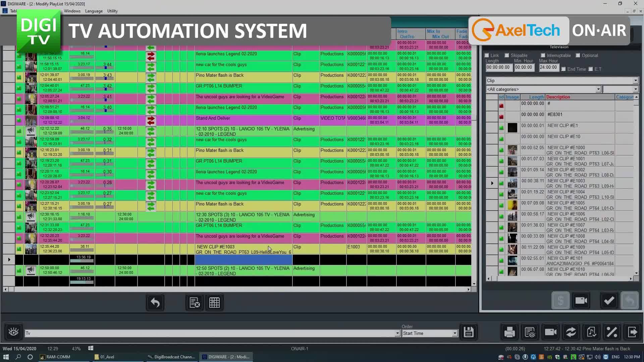
Task: Click the list preview icon beside the printer
Action: [530, 332]
